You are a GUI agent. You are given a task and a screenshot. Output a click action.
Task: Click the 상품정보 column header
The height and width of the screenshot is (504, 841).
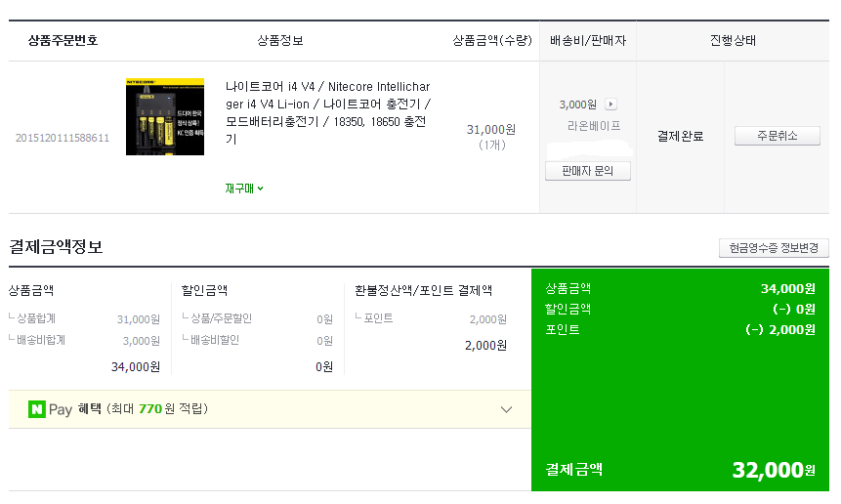coord(280,41)
